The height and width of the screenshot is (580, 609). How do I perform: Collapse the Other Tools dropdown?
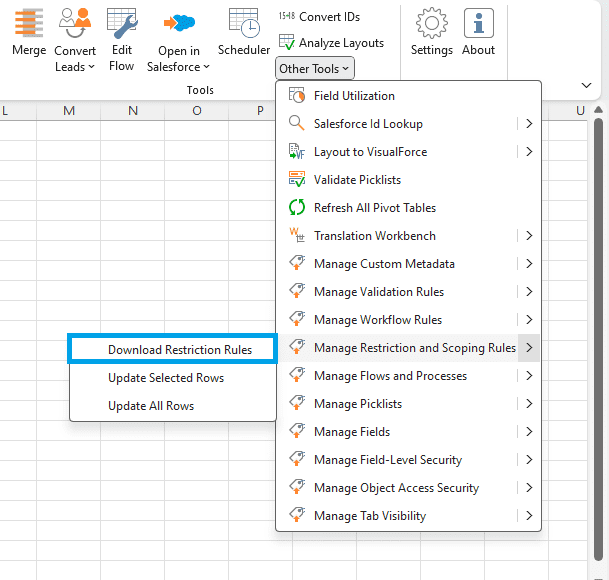click(x=315, y=68)
